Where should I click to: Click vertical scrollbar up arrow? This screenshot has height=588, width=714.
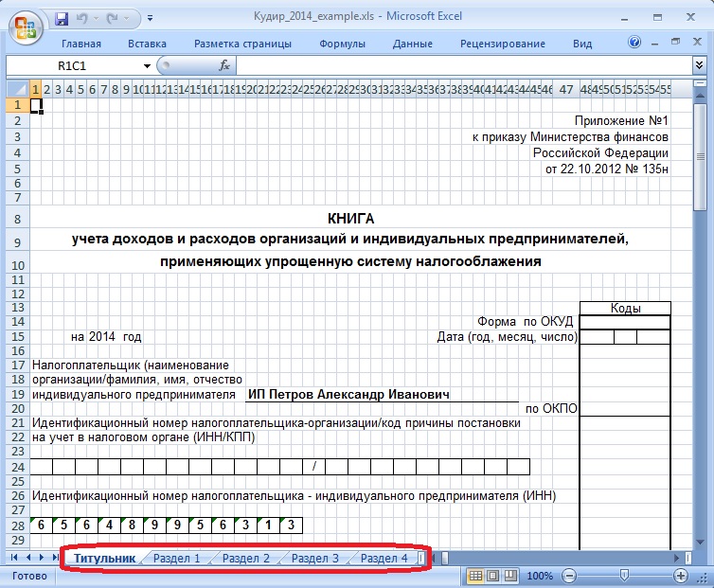(x=701, y=95)
